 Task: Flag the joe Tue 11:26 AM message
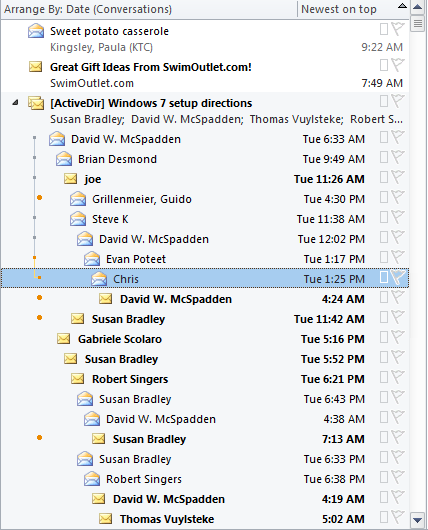398,177
